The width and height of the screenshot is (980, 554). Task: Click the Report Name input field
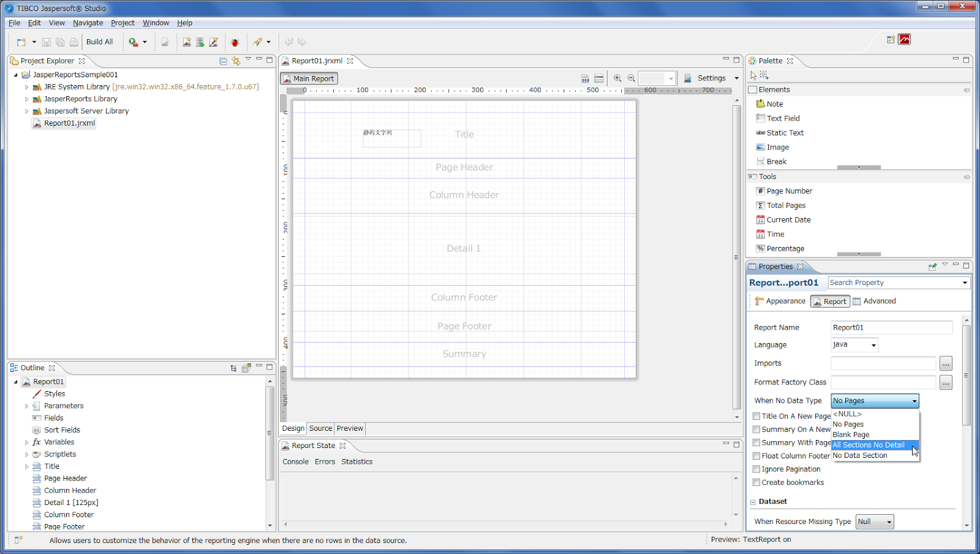891,328
